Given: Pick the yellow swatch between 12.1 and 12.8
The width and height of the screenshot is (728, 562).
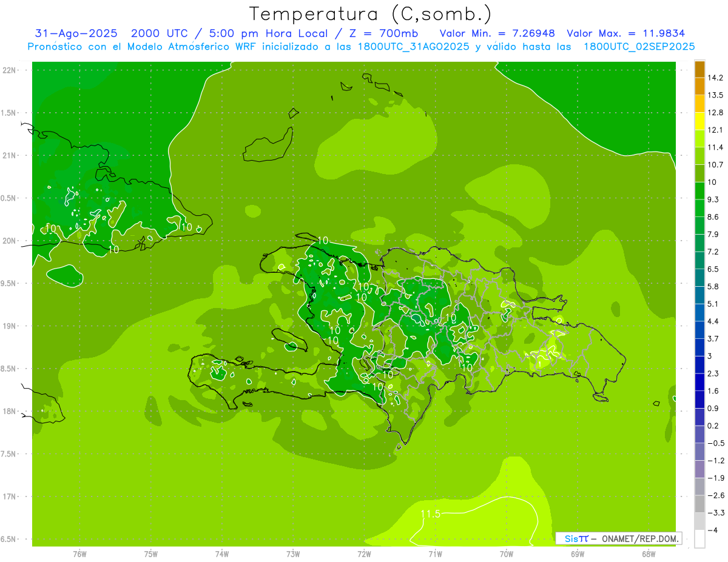Looking at the screenshot, I should [699, 121].
